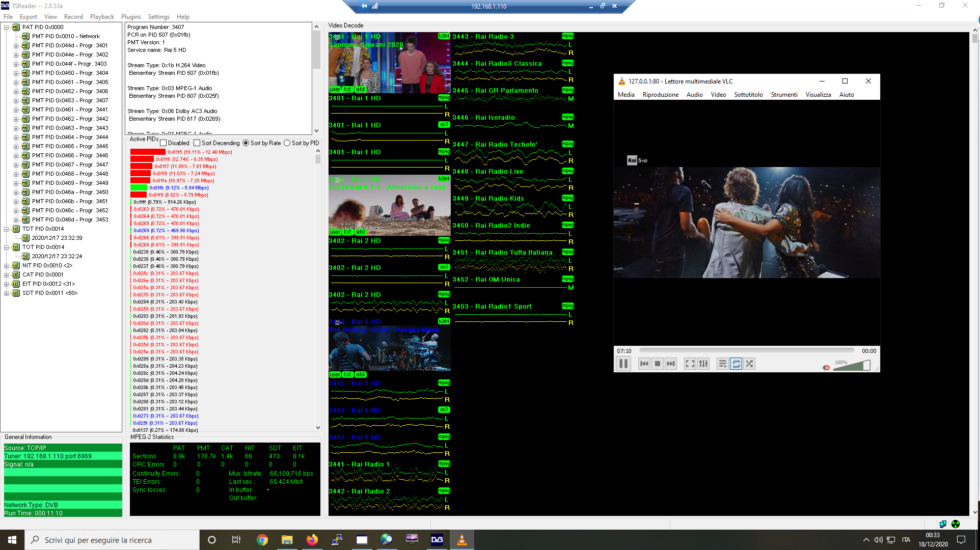
Task: Select the Sort by PID radio button
Action: tap(287, 143)
